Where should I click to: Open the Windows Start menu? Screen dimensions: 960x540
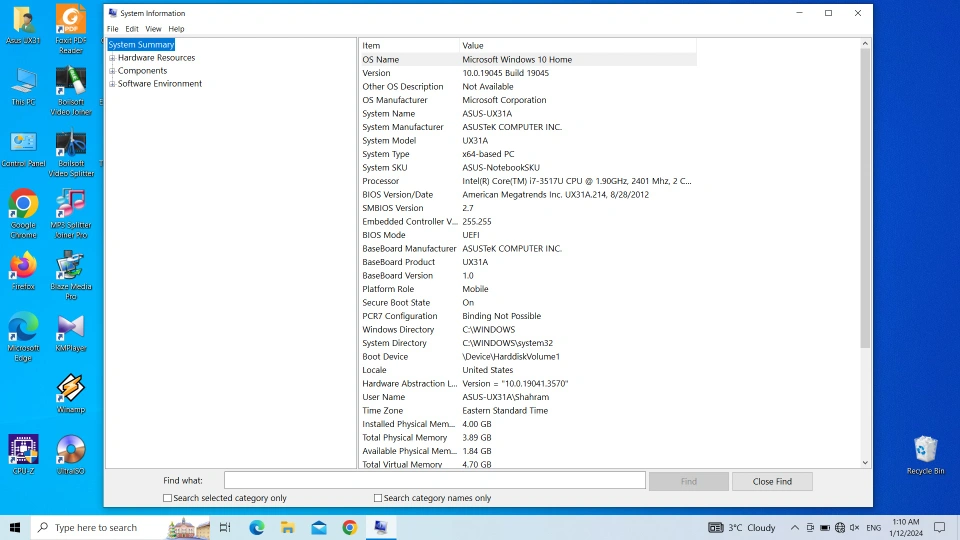(x=15, y=527)
